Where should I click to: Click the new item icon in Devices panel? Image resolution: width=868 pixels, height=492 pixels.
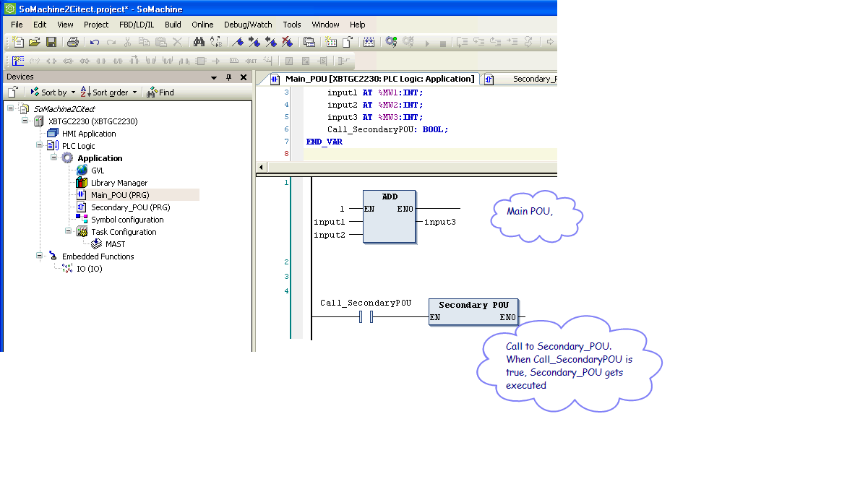tap(12, 92)
